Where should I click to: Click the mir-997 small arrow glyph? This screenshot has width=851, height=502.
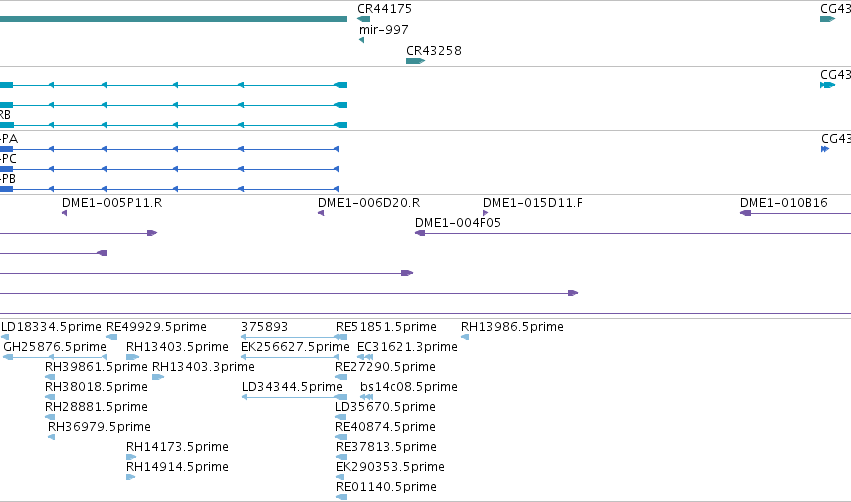pos(361,40)
